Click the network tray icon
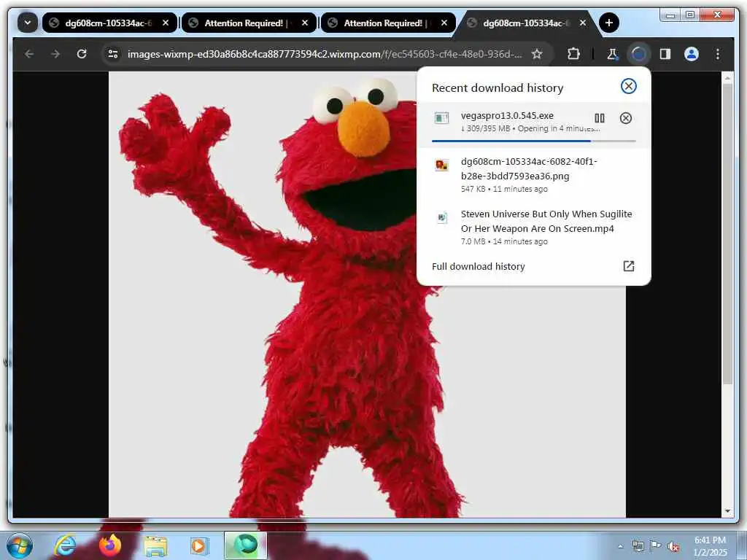The width and height of the screenshot is (747, 560). click(638, 546)
